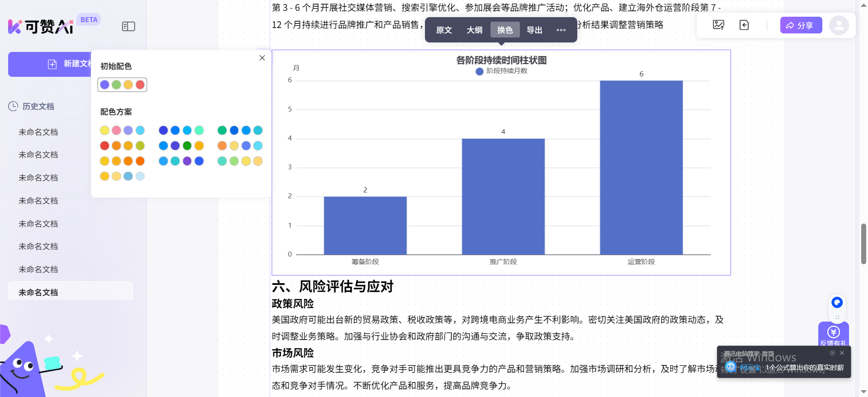Click the 配色方案 label
This screenshot has width=868, height=397.
(x=116, y=112)
